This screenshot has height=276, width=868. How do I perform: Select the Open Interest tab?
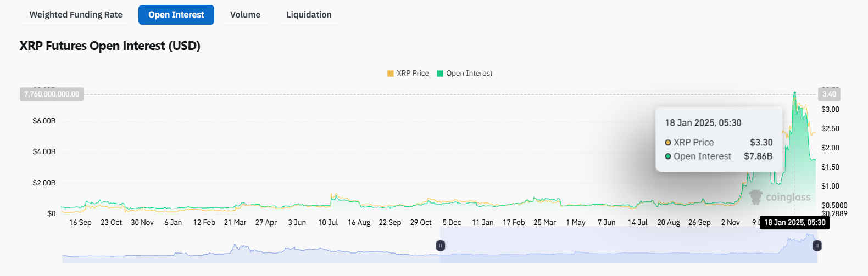(x=176, y=15)
